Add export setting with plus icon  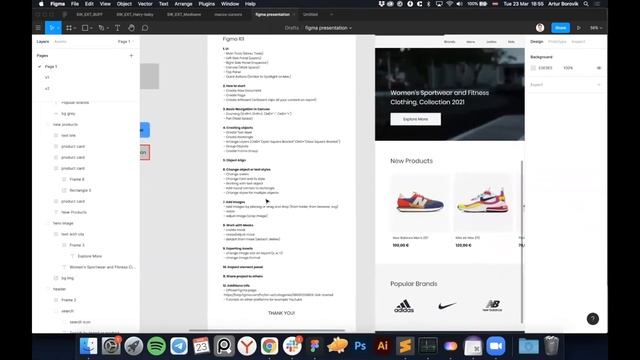pos(599,84)
